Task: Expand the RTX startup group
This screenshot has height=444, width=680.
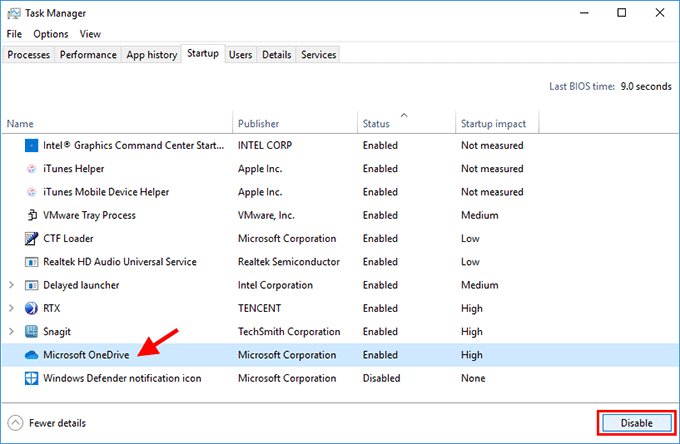Action: pyautogui.click(x=11, y=308)
